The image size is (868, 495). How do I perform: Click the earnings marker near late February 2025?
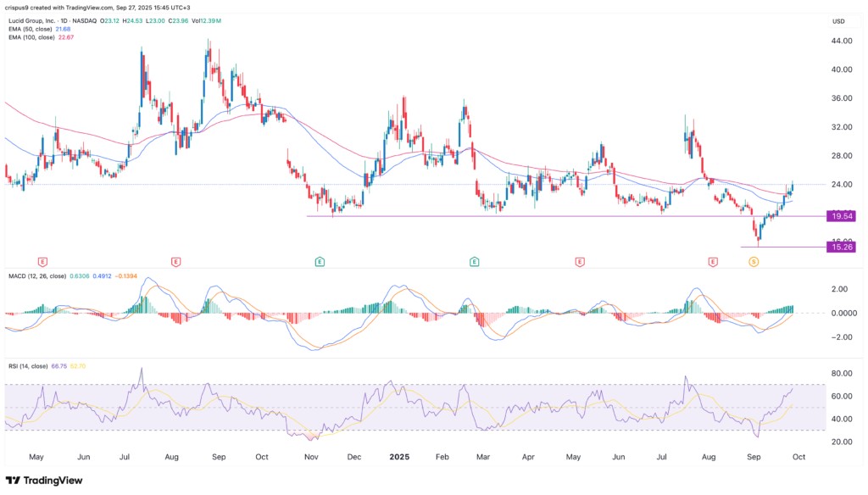[x=475, y=262]
